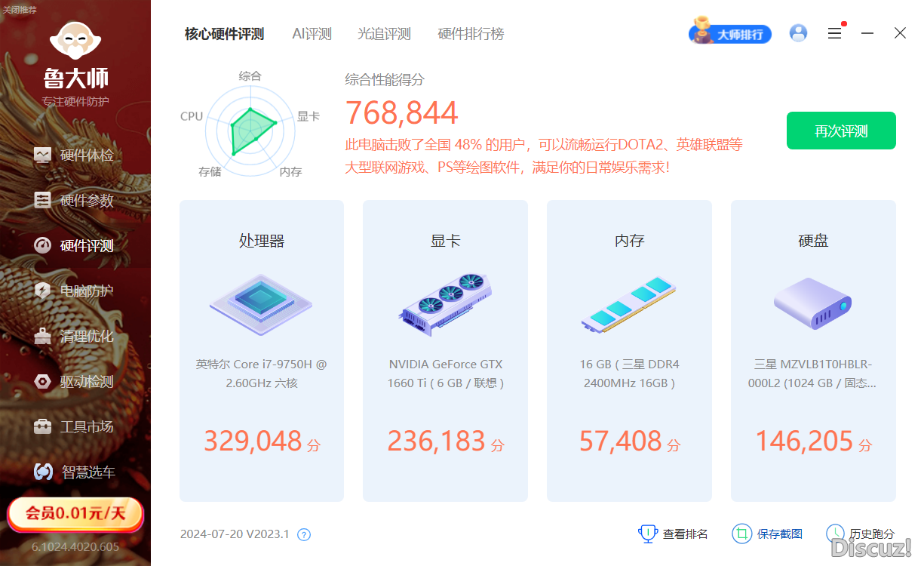The height and width of the screenshot is (566, 924).
Task: Click the 智慧选车 icon
Action: [x=43, y=472]
